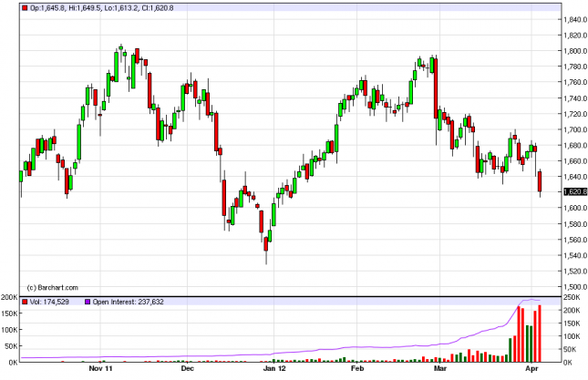The height and width of the screenshot is (380, 588).
Task: Click the 1,580.0 price axis label
Action: pos(575,224)
